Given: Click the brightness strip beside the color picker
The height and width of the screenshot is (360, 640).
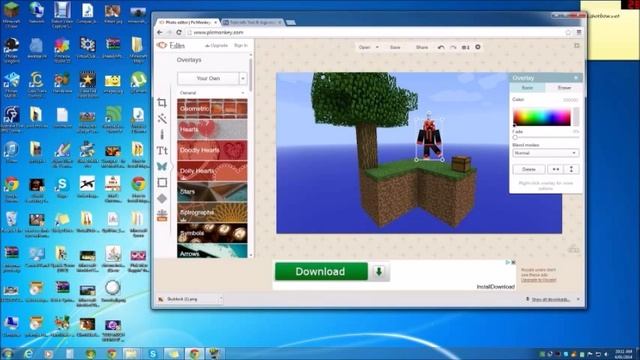Looking at the screenshot, I should tap(576, 117).
